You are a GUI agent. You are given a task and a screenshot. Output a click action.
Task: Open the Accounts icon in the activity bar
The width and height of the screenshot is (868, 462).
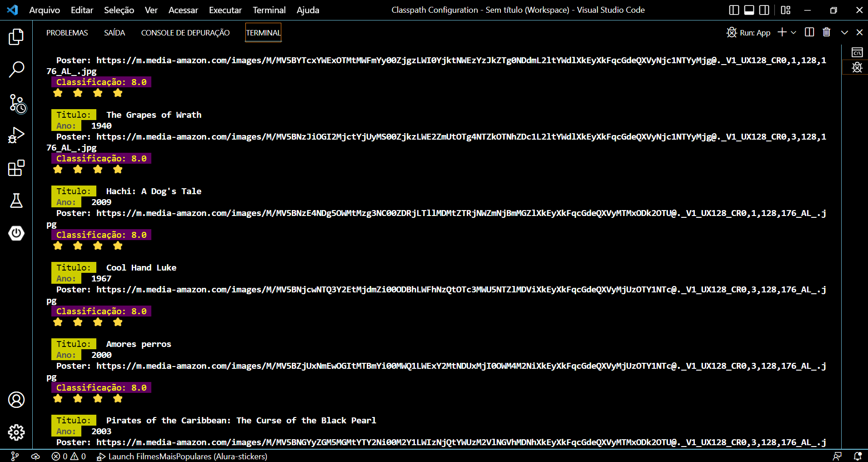point(16,400)
